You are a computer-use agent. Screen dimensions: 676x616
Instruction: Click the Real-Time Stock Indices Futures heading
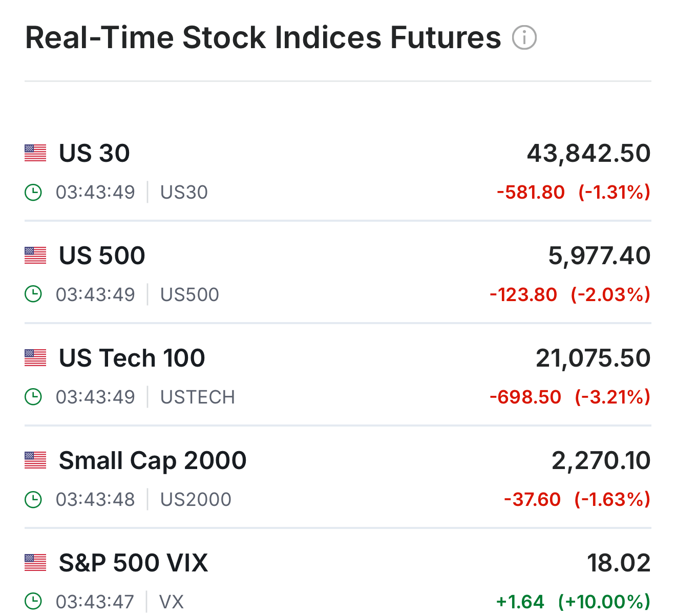click(x=263, y=38)
